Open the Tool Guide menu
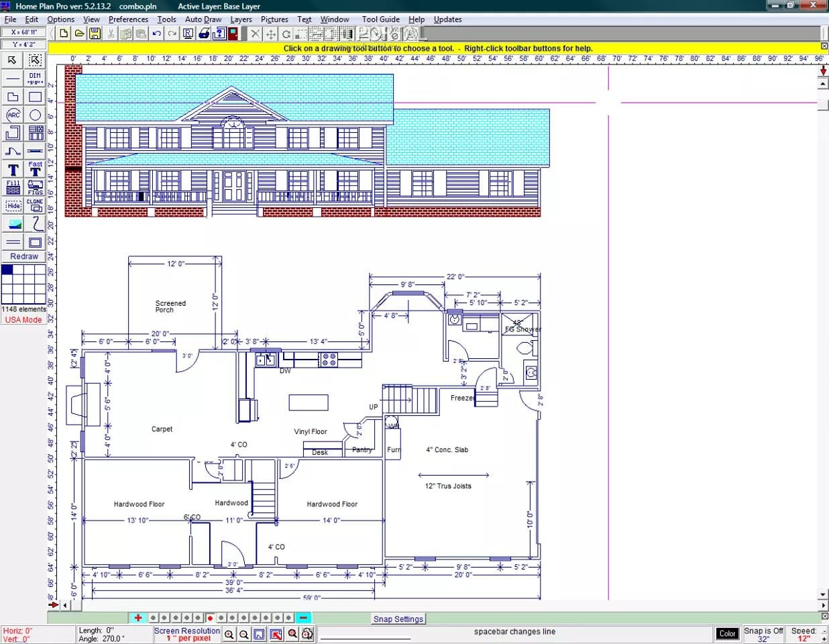 (380, 19)
